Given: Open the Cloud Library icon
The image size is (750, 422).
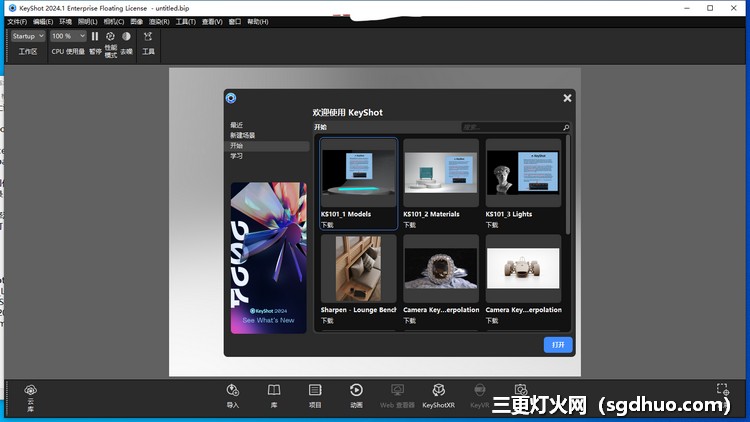Looking at the screenshot, I should tap(31, 390).
